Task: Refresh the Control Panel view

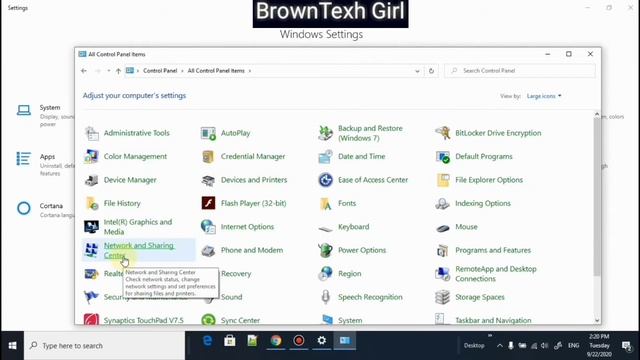Action: point(431,71)
